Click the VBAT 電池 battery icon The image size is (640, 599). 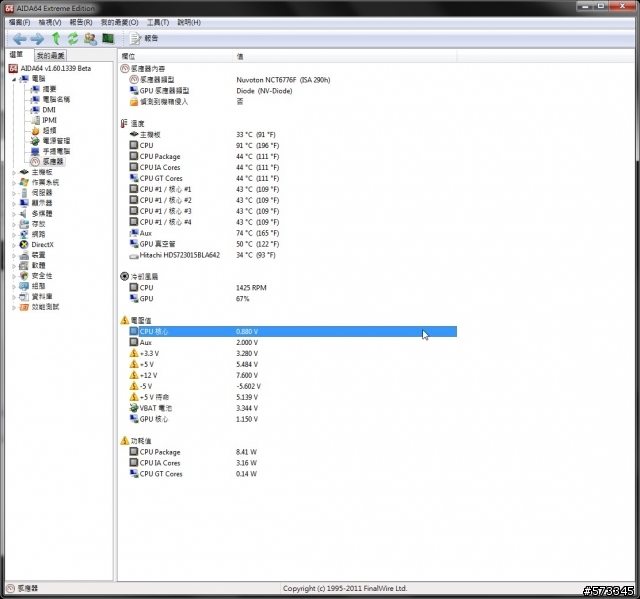tap(133, 408)
